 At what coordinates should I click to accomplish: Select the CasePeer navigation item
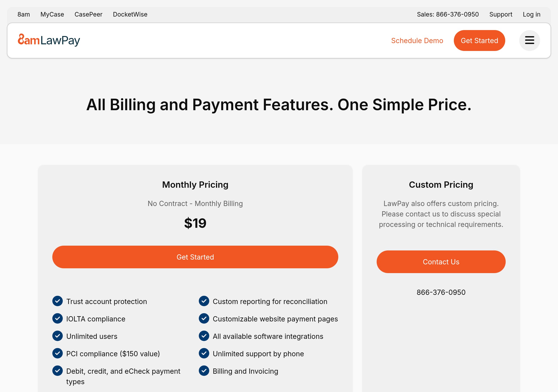pyautogui.click(x=88, y=14)
